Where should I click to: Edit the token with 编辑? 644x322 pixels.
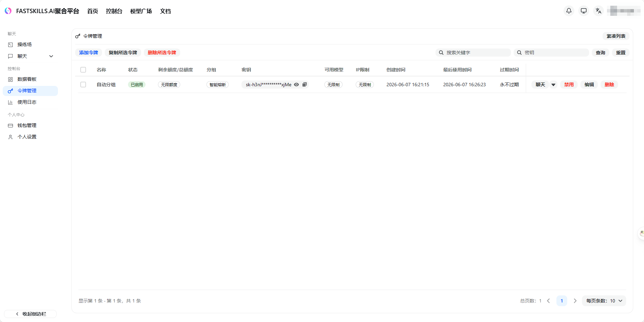pos(589,85)
